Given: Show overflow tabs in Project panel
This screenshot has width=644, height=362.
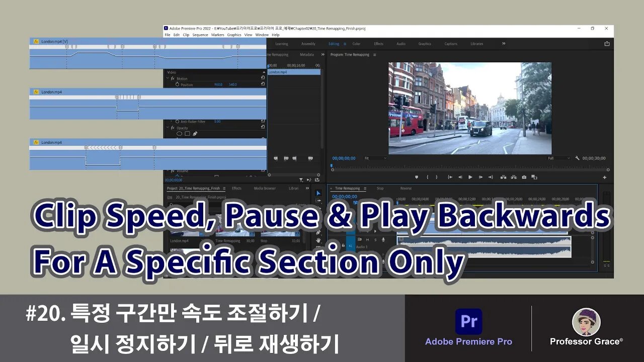Looking at the screenshot, I should pos(307,188).
